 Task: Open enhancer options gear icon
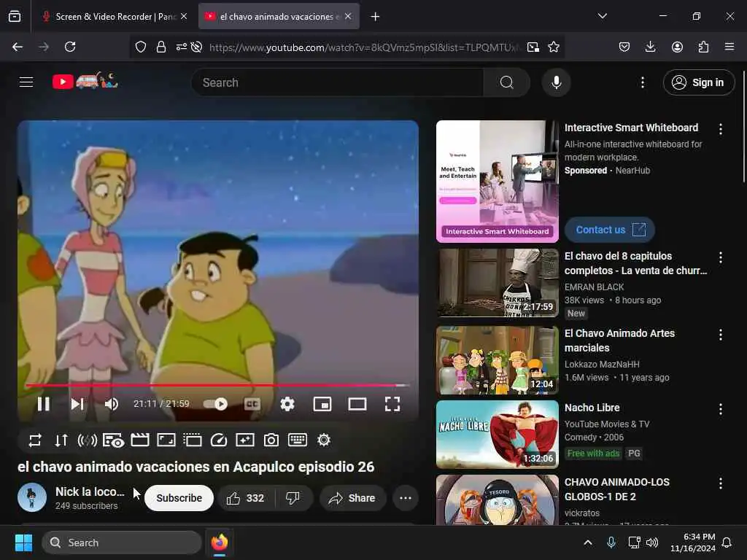click(323, 440)
